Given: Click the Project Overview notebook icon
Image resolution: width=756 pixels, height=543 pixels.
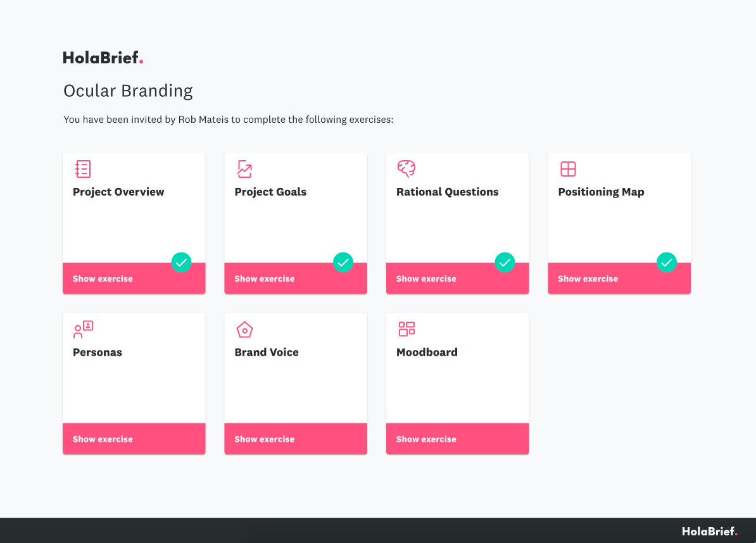Looking at the screenshot, I should pos(83,169).
